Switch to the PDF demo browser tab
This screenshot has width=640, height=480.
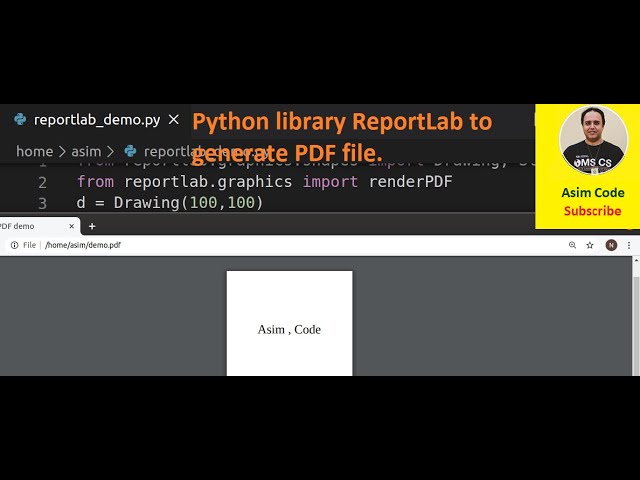point(37,226)
